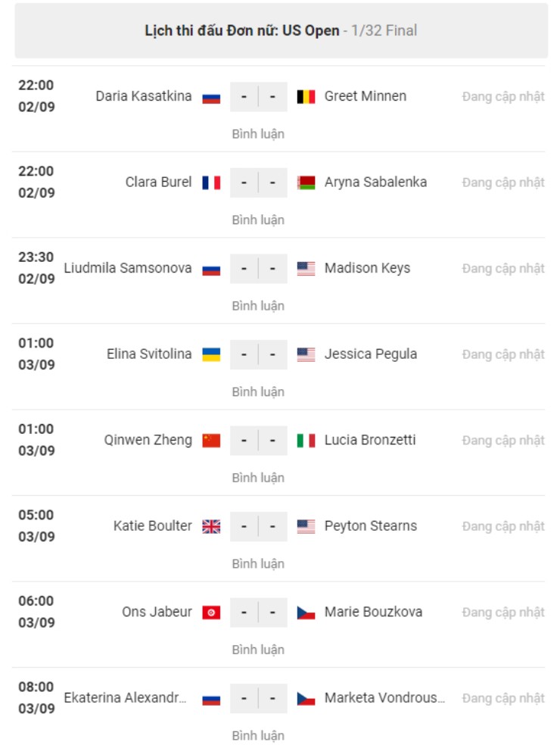
Task: Click the Ukrainian flag beside Elina Svitolina
Action: (211, 354)
